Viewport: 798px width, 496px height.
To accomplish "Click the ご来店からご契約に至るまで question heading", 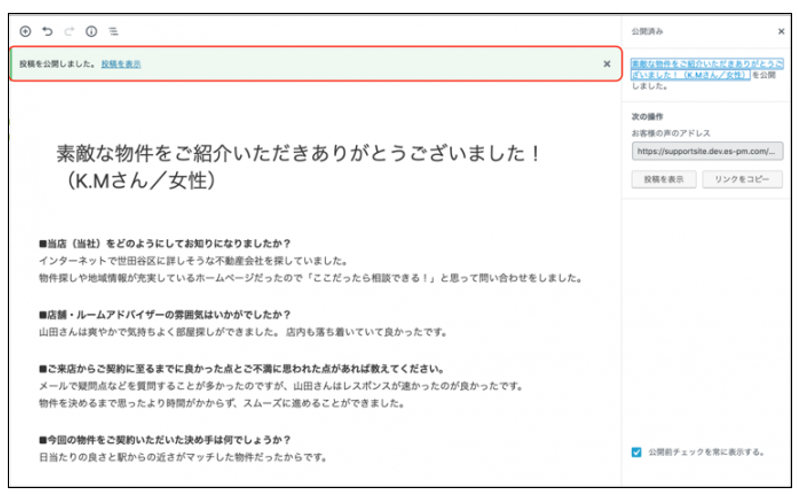I will [242, 368].
